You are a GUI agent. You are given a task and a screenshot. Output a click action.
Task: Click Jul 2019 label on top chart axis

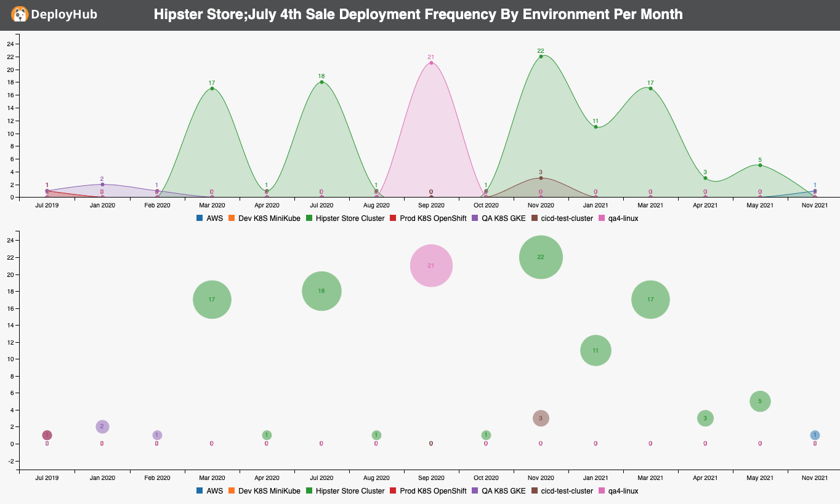pyautogui.click(x=47, y=205)
